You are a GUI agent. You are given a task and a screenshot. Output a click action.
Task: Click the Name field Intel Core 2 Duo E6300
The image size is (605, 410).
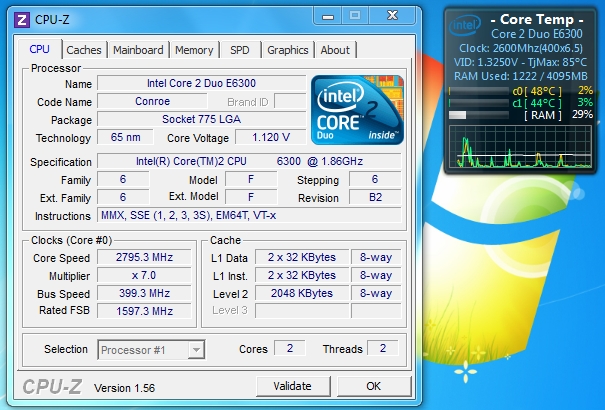(201, 83)
